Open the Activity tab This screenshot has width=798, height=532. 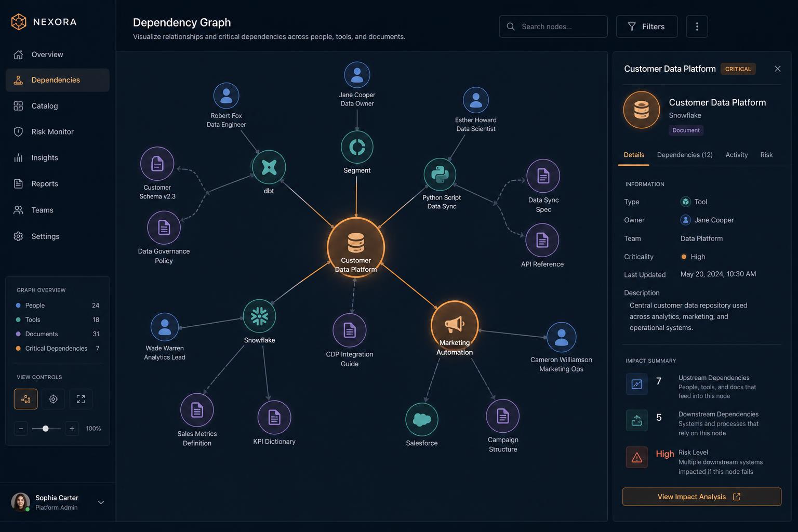coord(737,155)
